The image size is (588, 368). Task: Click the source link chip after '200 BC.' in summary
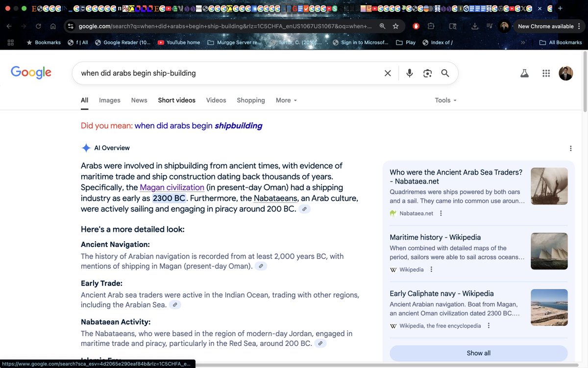click(304, 210)
